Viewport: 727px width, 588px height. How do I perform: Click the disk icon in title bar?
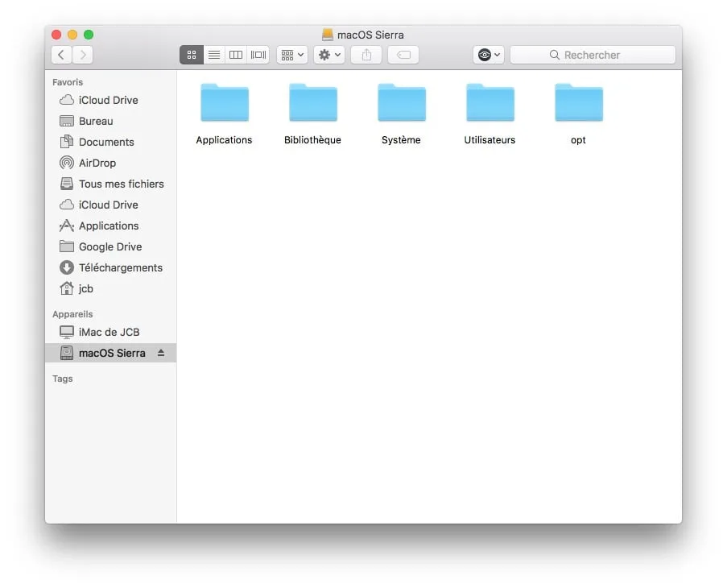tap(328, 35)
